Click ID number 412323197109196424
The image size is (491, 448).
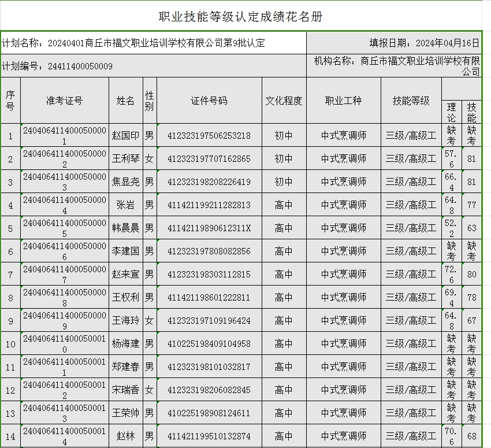pyautogui.click(x=209, y=320)
